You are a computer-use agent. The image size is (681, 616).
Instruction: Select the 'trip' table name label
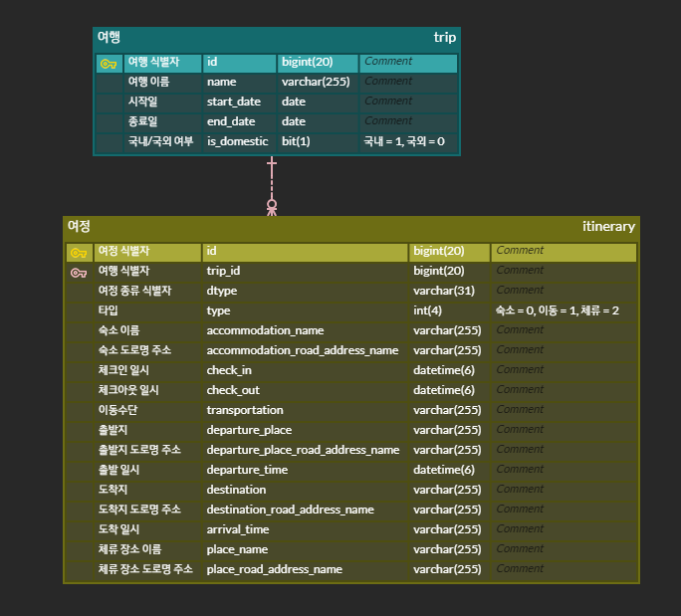(445, 38)
